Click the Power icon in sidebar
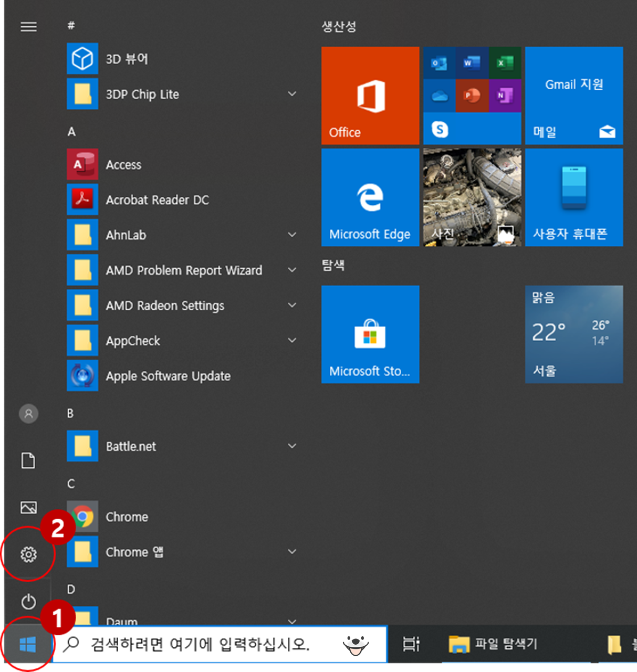 pyautogui.click(x=28, y=601)
